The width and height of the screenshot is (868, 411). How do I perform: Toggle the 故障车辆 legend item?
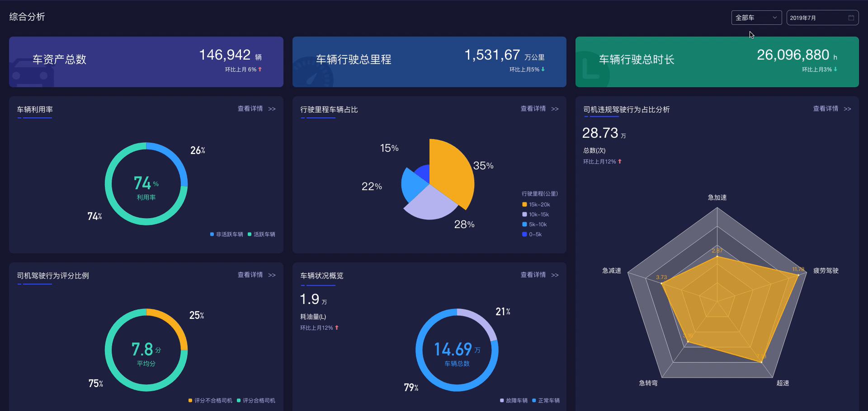[x=514, y=401]
